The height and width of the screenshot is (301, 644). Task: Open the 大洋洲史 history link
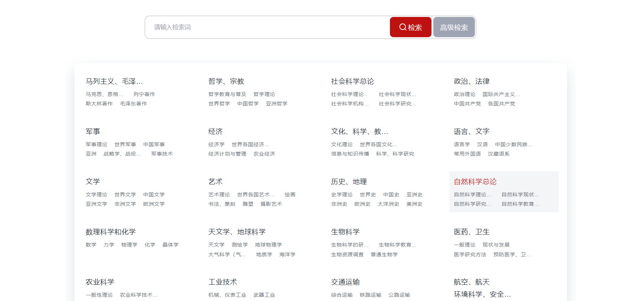point(388,204)
